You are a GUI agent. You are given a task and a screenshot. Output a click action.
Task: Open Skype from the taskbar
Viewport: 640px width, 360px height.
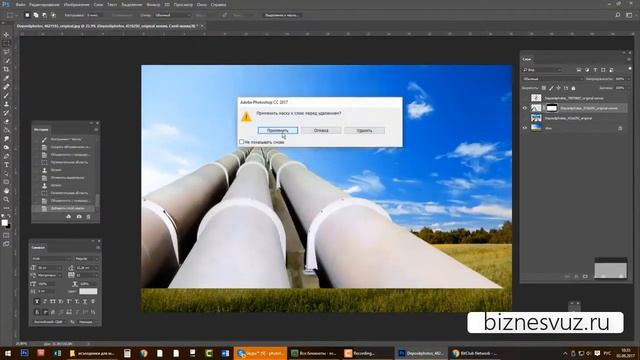260,353
